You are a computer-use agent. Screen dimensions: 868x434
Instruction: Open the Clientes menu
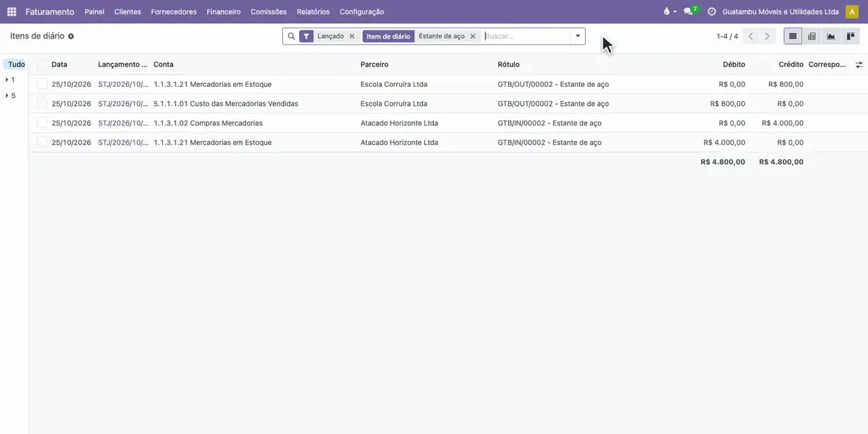point(127,12)
